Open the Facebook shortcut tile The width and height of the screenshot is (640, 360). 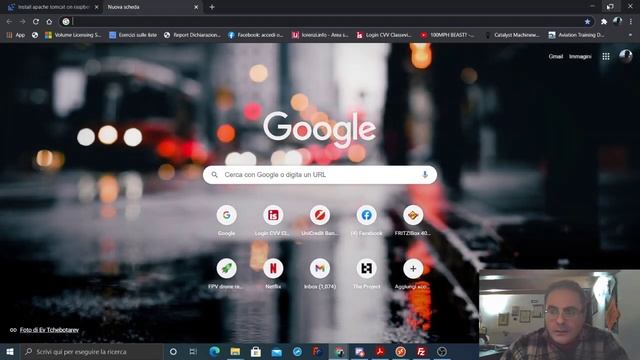[x=367, y=221]
